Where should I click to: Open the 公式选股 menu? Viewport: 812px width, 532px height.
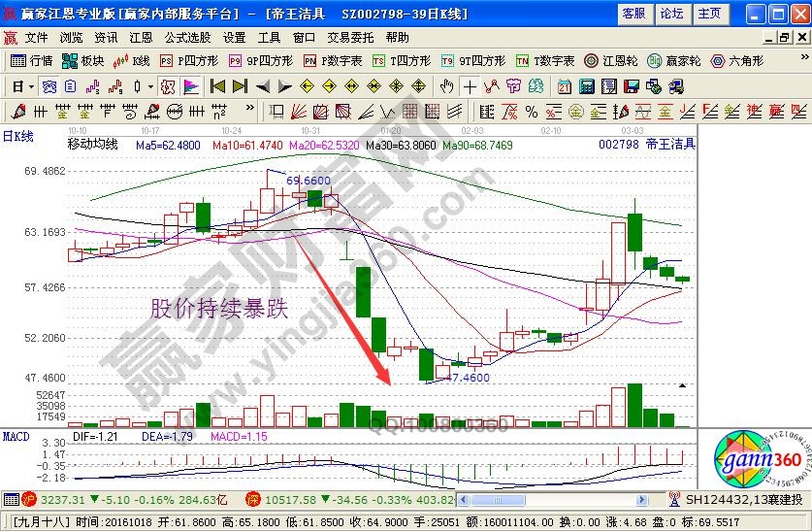coord(187,38)
